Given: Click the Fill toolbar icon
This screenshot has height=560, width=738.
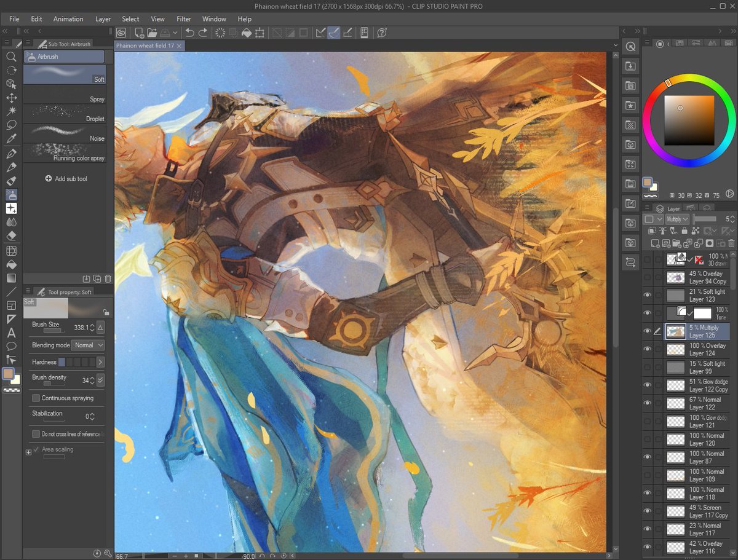Looking at the screenshot, I should [x=246, y=33].
